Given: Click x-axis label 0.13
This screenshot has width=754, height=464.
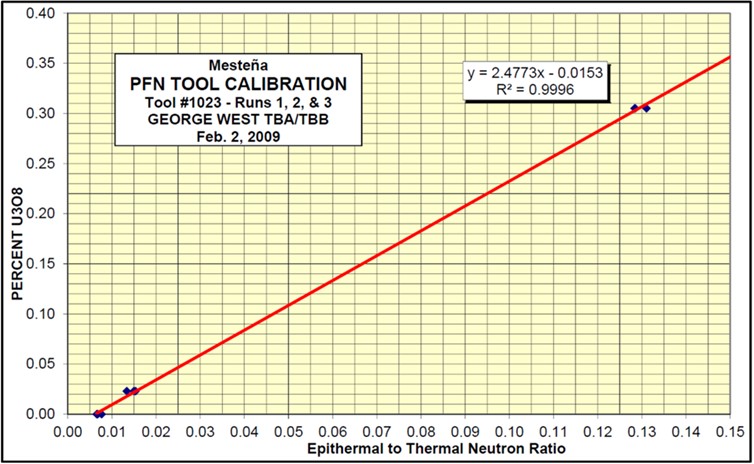Looking at the screenshot, I should tap(642, 431).
